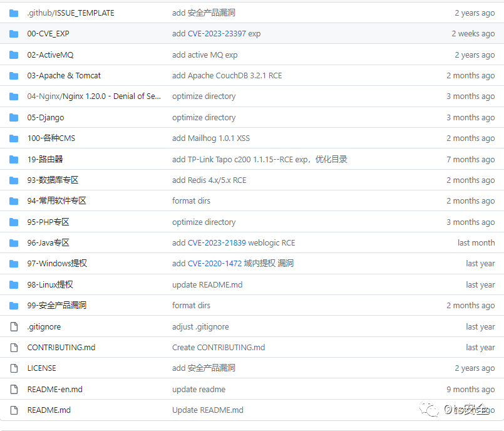Click the file icon next to LICENSE
The image size is (504, 431).
[x=14, y=368]
